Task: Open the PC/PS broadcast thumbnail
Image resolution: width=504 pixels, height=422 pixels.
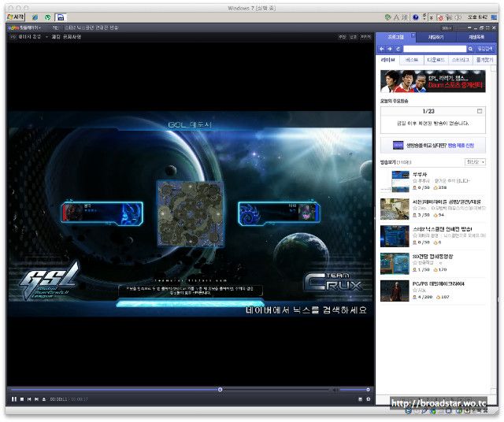Action: 395,291
